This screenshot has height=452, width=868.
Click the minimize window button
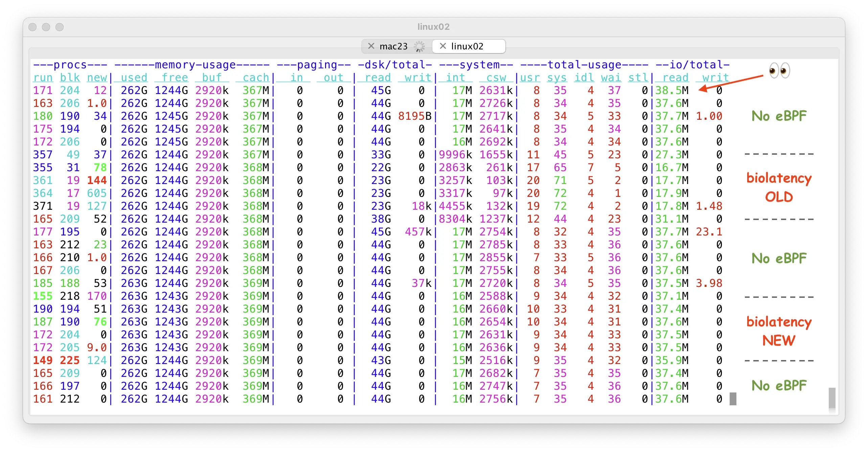click(46, 27)
